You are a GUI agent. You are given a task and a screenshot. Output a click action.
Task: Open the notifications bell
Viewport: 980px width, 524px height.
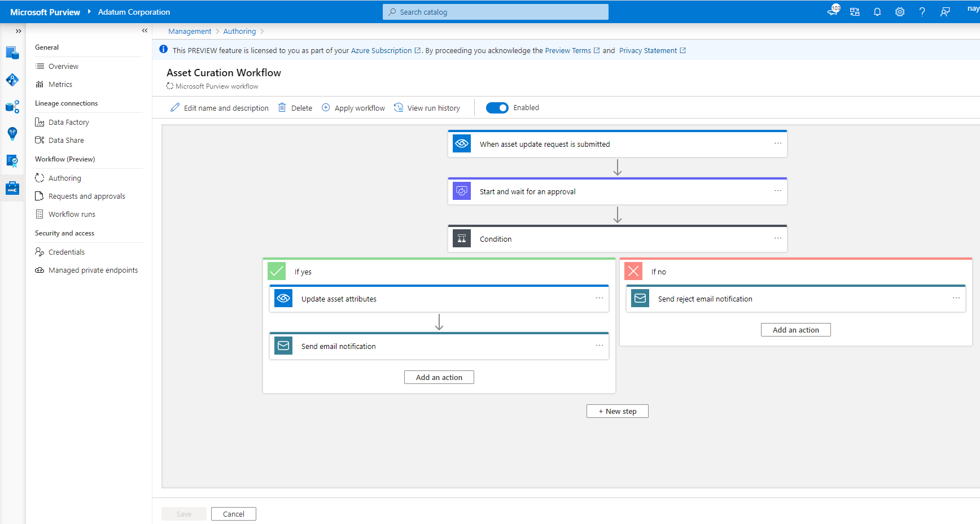tap(877, 12)
